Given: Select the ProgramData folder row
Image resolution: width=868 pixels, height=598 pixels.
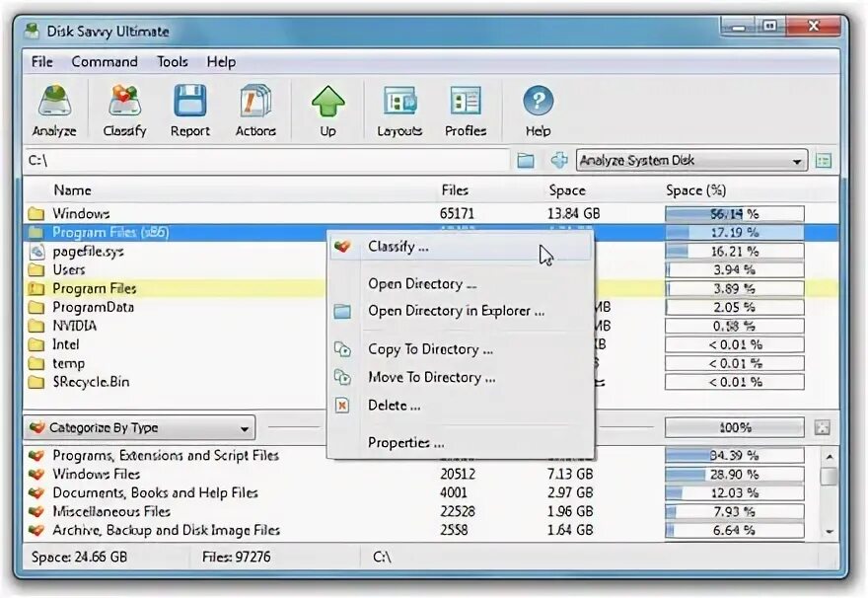Looking at the screenshot, I should pyautogui.click(x=431, y=307).
